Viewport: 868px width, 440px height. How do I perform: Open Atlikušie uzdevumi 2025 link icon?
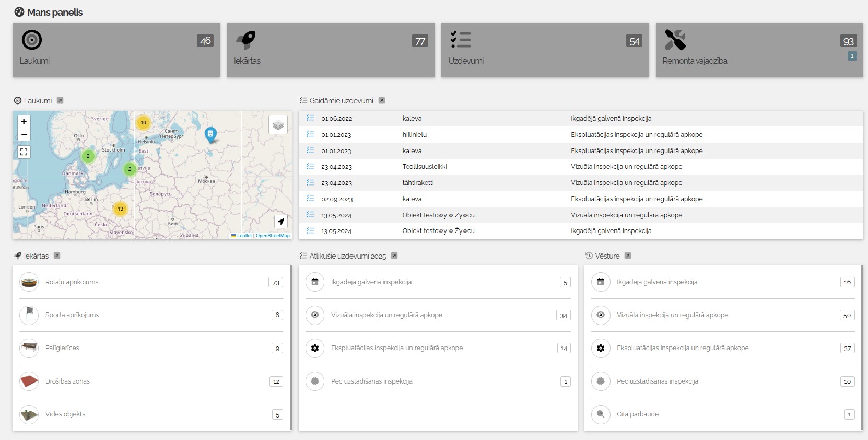tap(394, 256)
